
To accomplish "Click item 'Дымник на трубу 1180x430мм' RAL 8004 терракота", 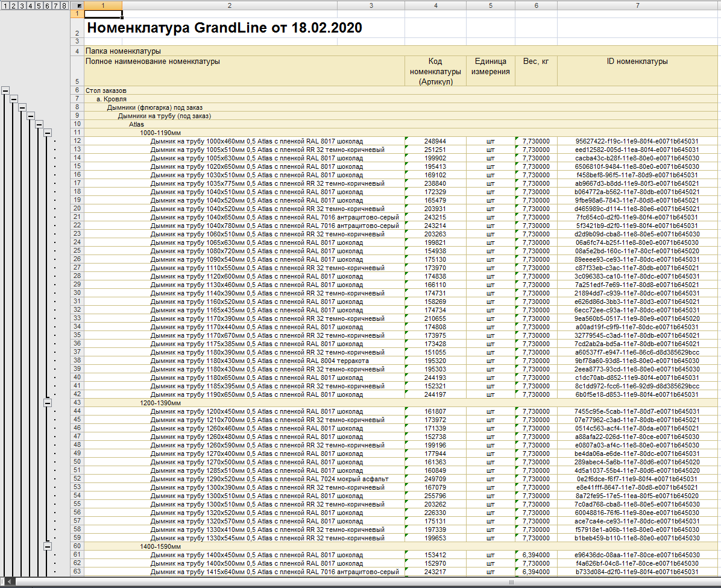I will (245, 361).
